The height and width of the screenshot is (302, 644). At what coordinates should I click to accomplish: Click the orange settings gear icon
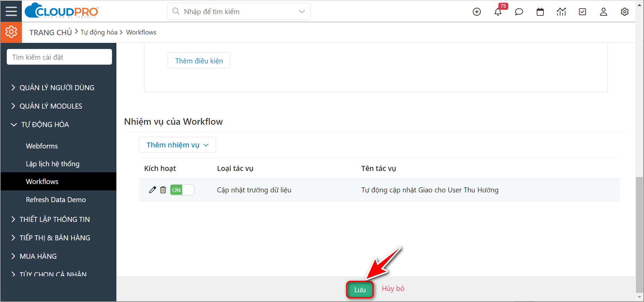tap(11, 32)
